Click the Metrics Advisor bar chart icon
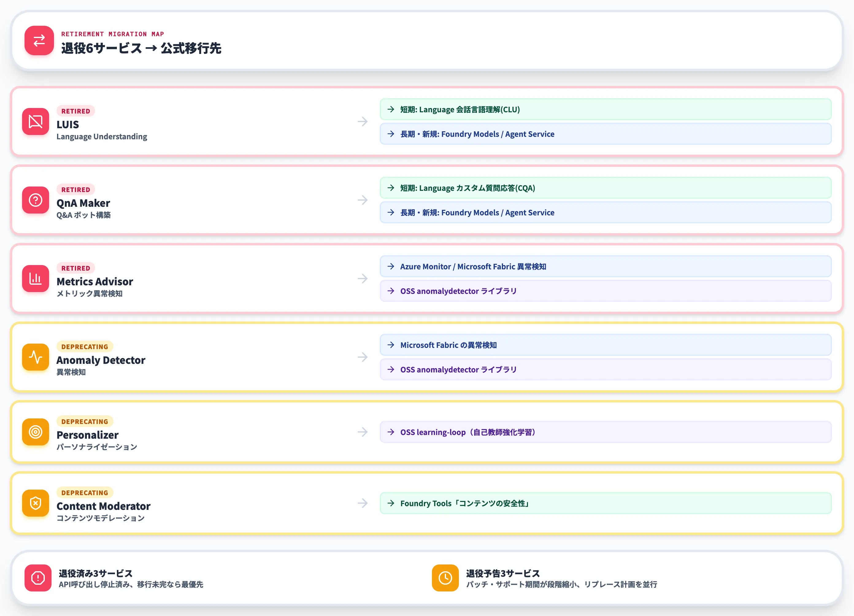Image resolution: width=854 pixels, height=616 pixels. click(35, 278)
